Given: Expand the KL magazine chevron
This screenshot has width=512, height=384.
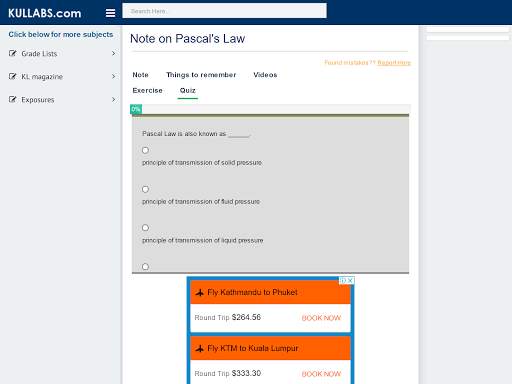Looking at the screenshot, I should 114,76.
